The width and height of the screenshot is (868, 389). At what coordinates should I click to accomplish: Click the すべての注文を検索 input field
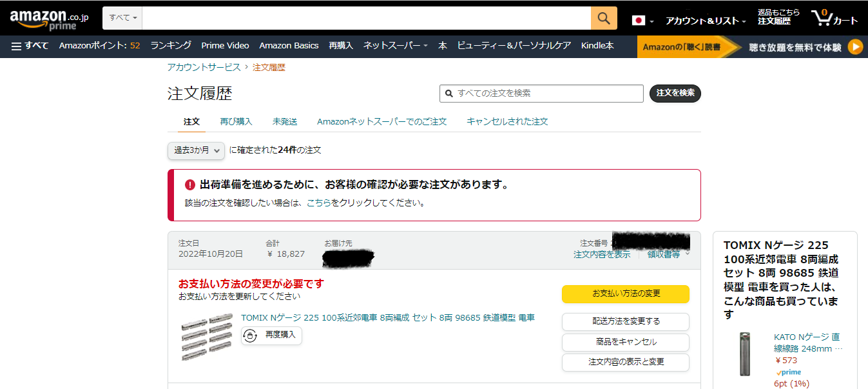(541, 94)
